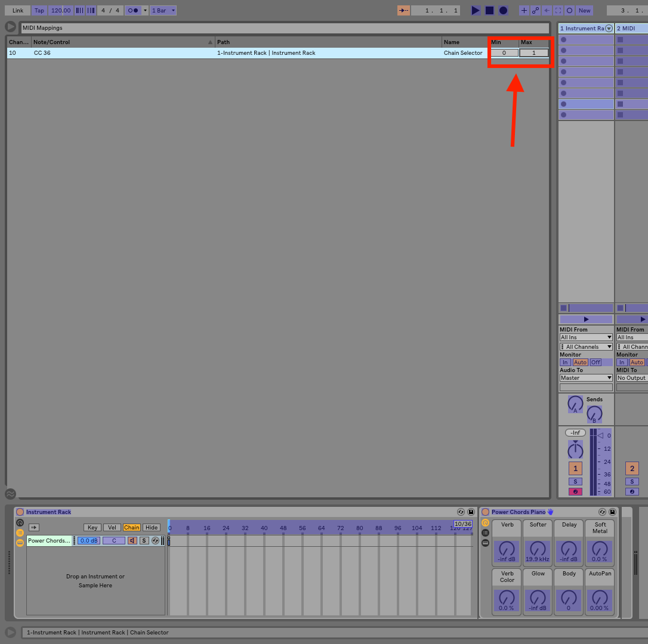Screen dimensions: 648x644
Task: Click track 1 volume fader handle
Action: [x=600, y=435]
